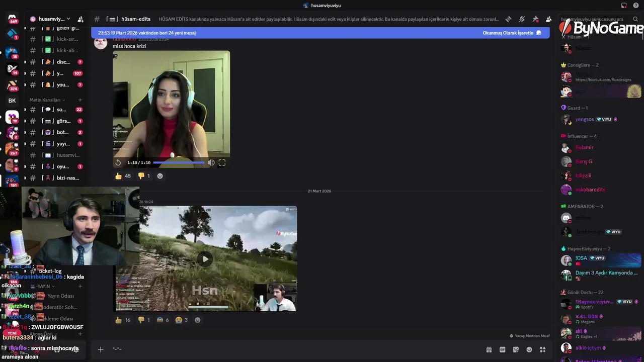Open yengsos member profile
The width and height of the screenshot is (644, 362).
(600, 120)
